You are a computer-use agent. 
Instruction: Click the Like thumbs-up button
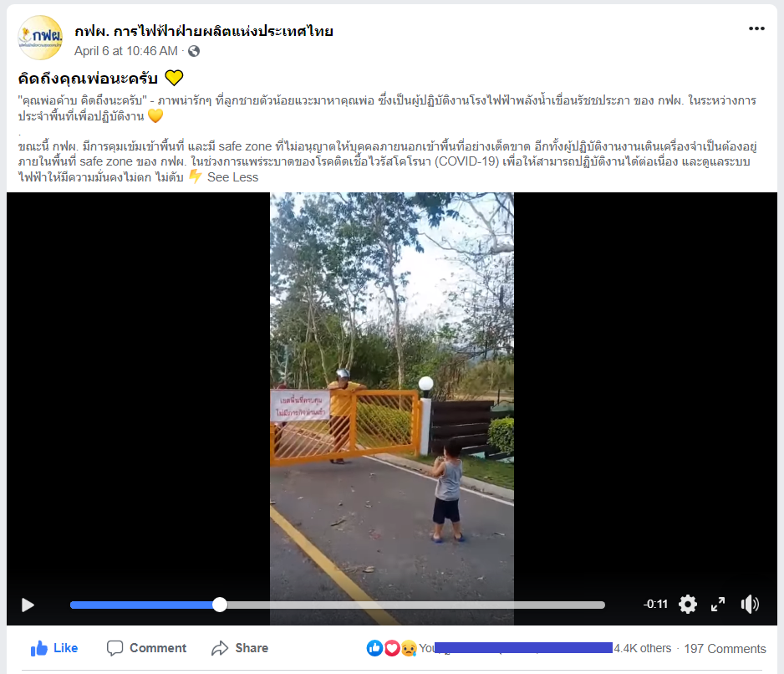pos(54,648)
